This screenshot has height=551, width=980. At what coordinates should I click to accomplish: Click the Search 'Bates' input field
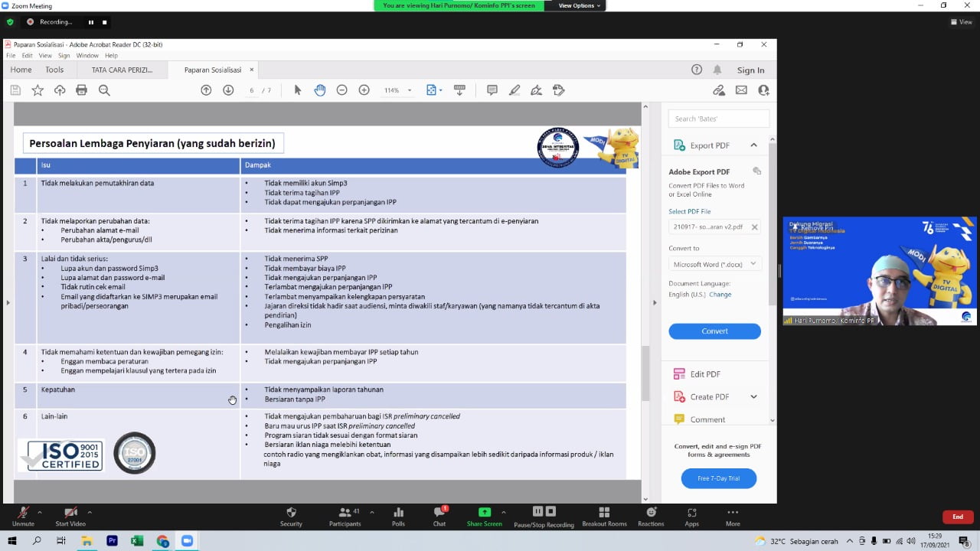[x=718, y=119]
